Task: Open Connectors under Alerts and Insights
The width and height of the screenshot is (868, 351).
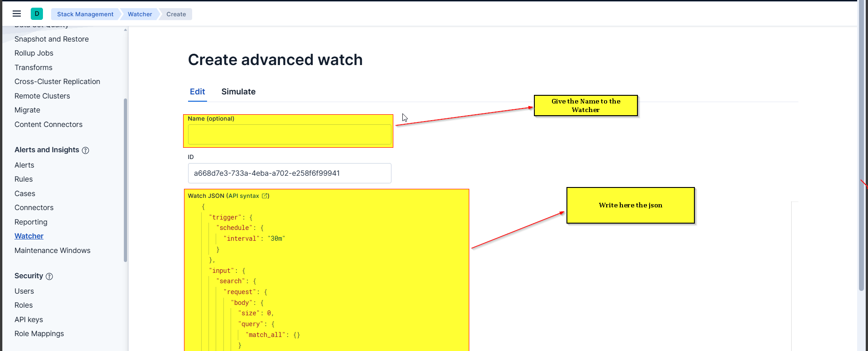Action: coord(34,208)
